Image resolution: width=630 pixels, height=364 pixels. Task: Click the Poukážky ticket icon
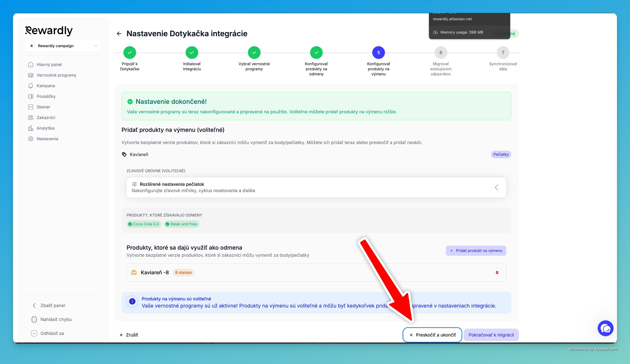(x=31, y=96)
